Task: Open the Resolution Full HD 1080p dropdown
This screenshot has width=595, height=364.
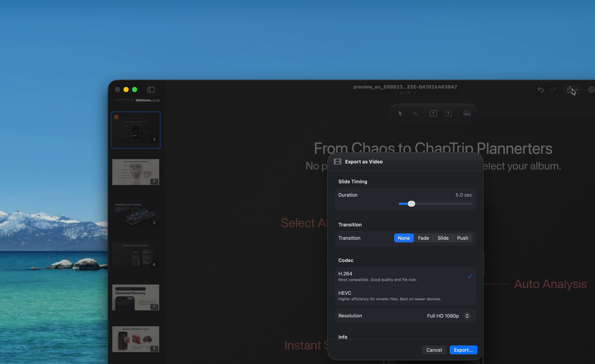Action: [449, 316]
